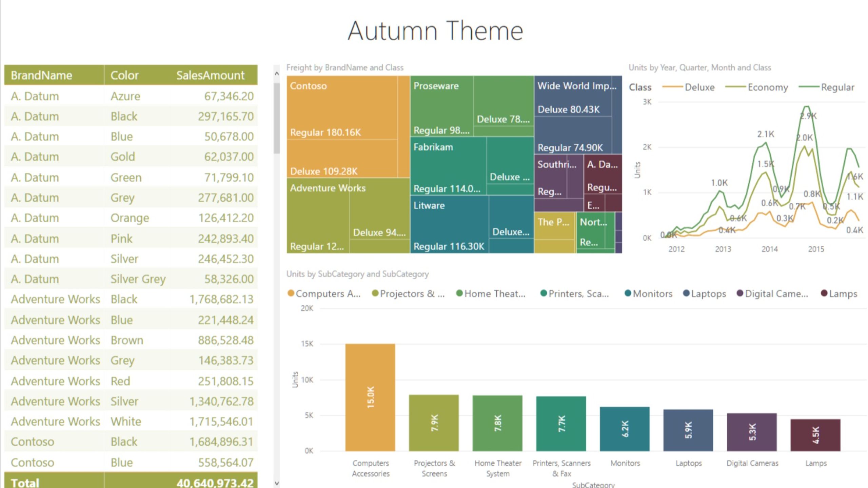Click the Adventure Works Brown row
The height and width of the screenshot is (488, 868).
click(x=131, y=340)
